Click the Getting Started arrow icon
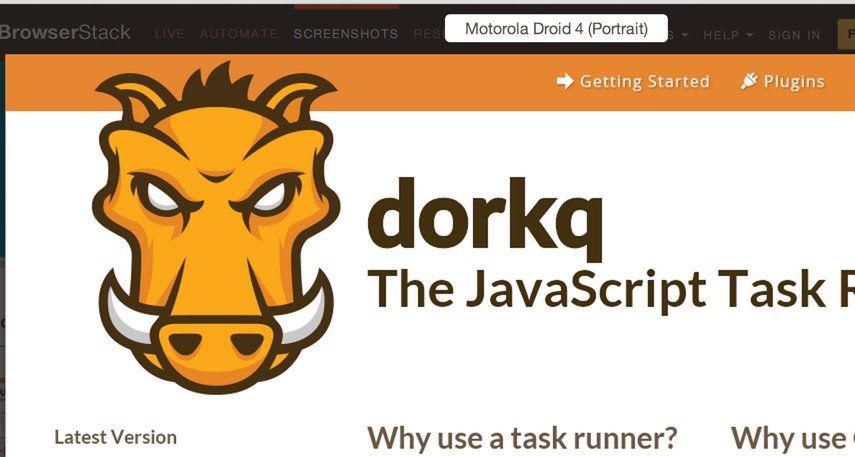855x457 pixels. click(565, 81)
